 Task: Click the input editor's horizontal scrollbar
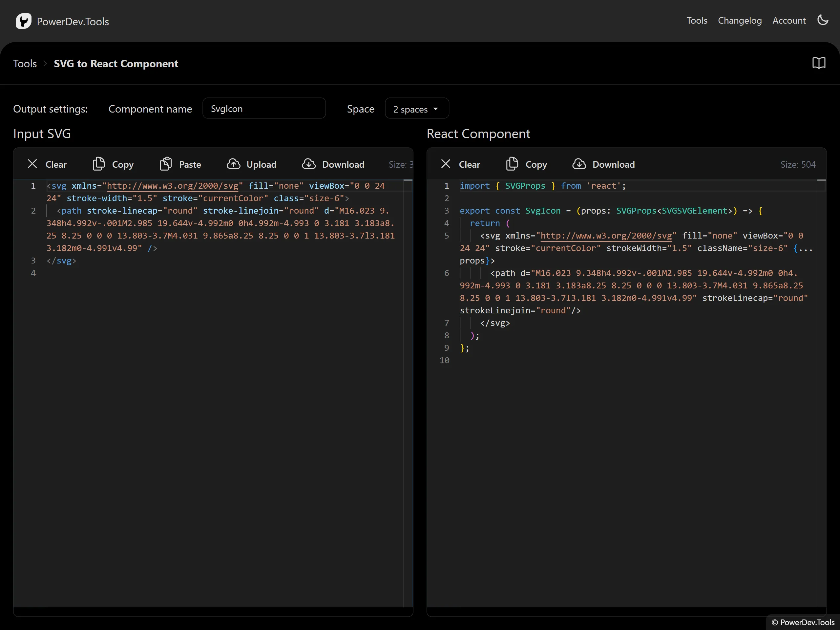(213, 611)
